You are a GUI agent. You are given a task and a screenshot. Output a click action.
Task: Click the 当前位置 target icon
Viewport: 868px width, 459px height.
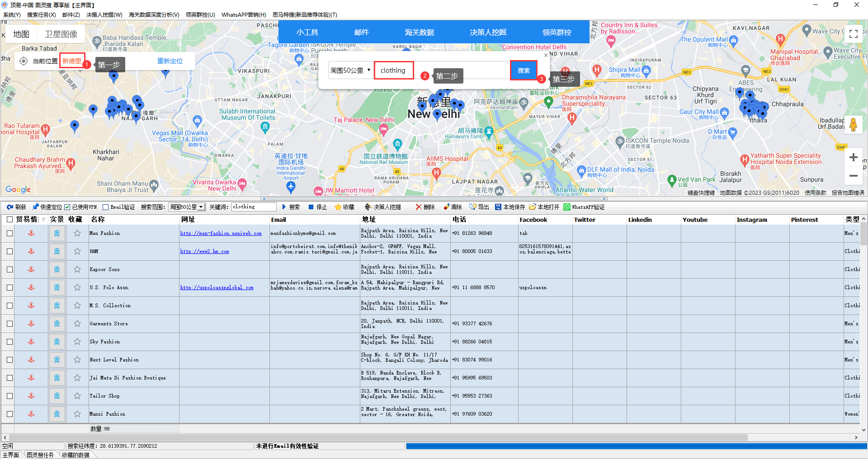click(24, 61)
